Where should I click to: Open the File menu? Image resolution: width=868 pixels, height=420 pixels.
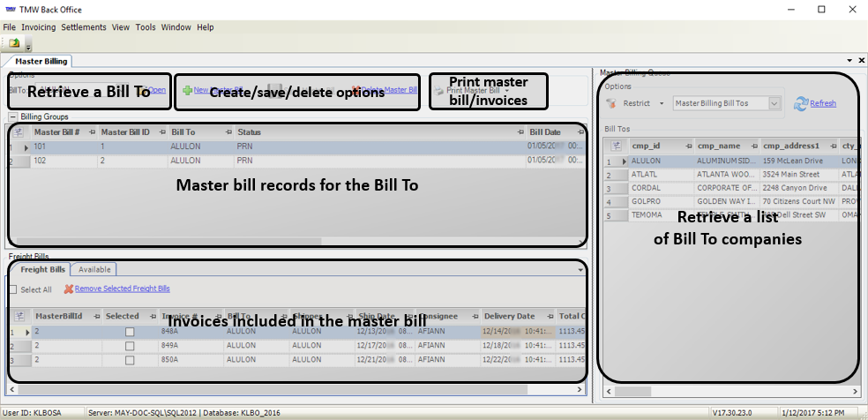coord(10,27)
